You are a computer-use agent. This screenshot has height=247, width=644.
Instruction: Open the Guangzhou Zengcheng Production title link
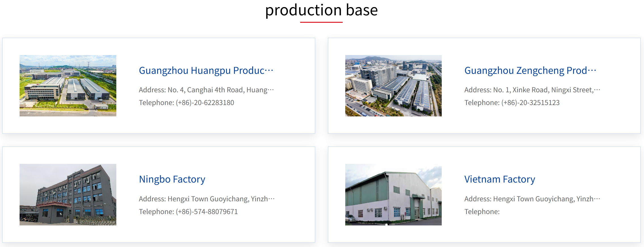pyautogui.click(x=525, y=70)
